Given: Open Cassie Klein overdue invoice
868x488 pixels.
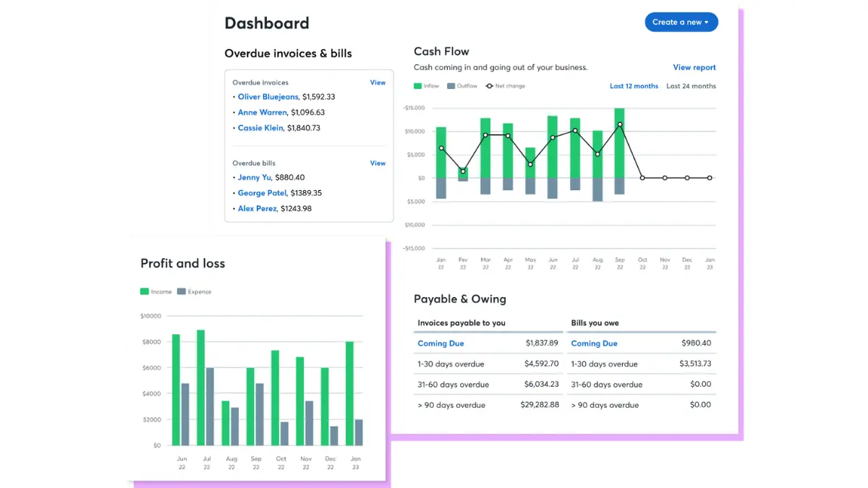Looking at the screenshot, I should 260,128.
